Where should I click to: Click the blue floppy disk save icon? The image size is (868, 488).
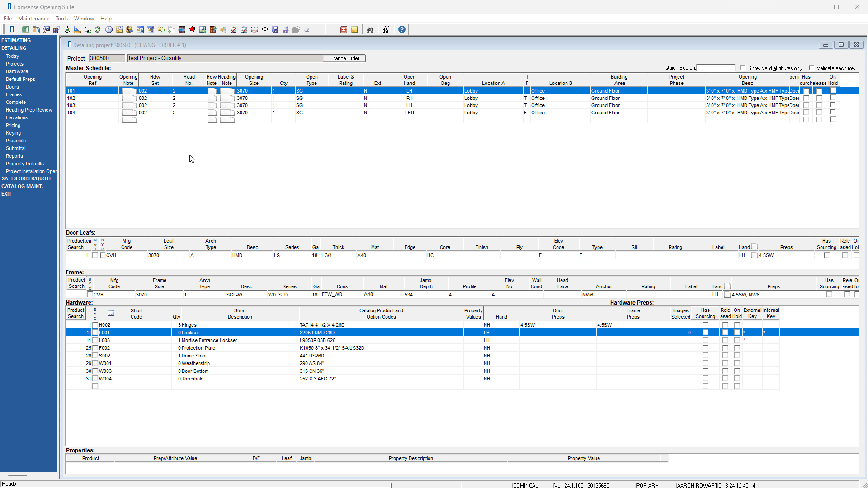click(x=275, y=29)
